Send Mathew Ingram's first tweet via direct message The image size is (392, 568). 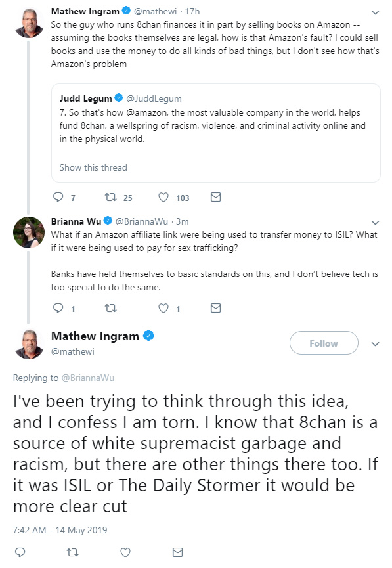pos(215,197)
